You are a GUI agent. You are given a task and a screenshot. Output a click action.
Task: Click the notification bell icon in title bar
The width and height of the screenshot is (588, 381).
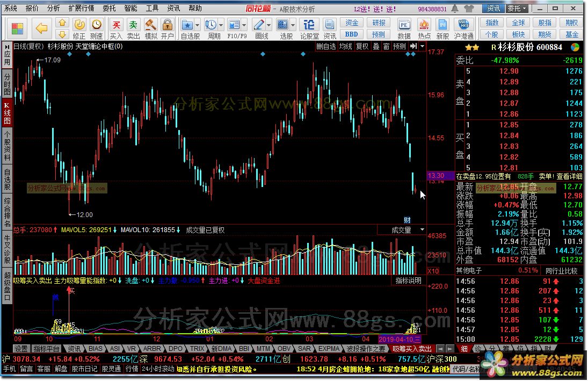click(x=455, y=8)
